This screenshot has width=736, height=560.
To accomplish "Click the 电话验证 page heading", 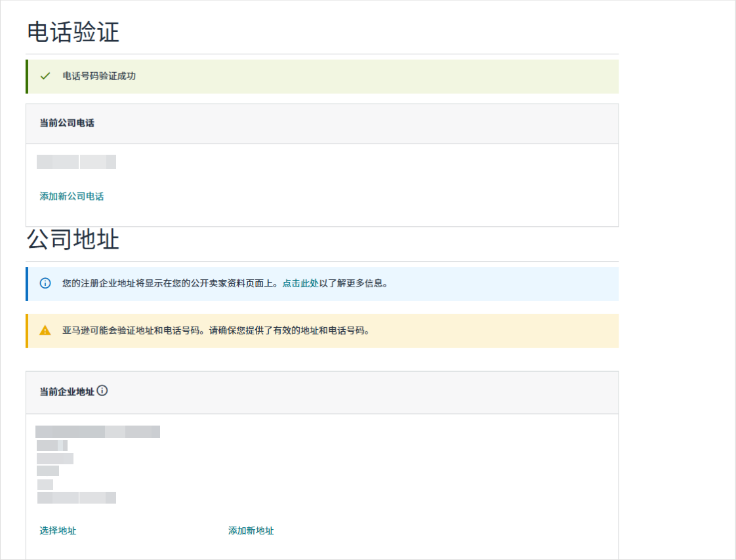I will point(73,32).
